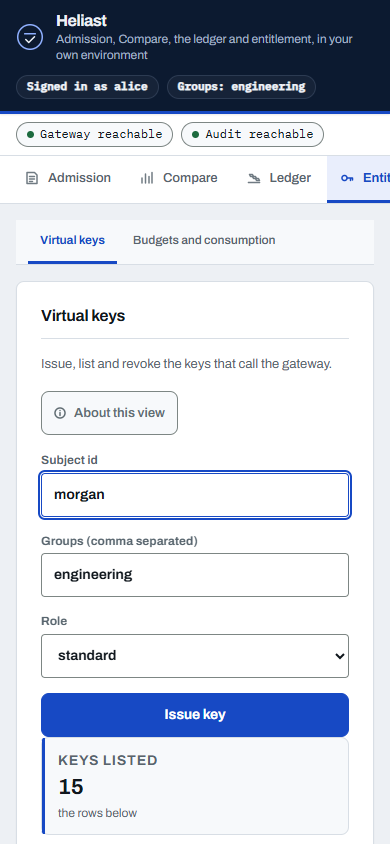The height and width of the screenshot is (844, 390).
Task: Click the Entitlement tab key icon
Action: click(x=347, y=178)
